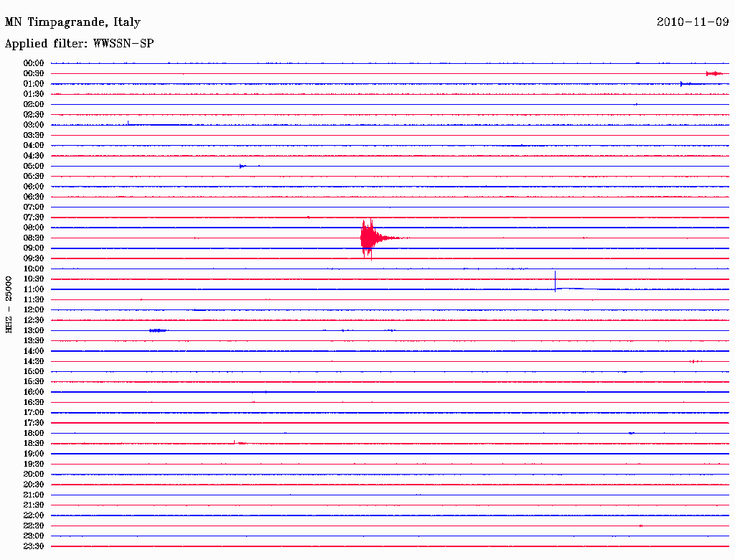
Task: Click the 18:30 time label
Action: click(34, 444)
